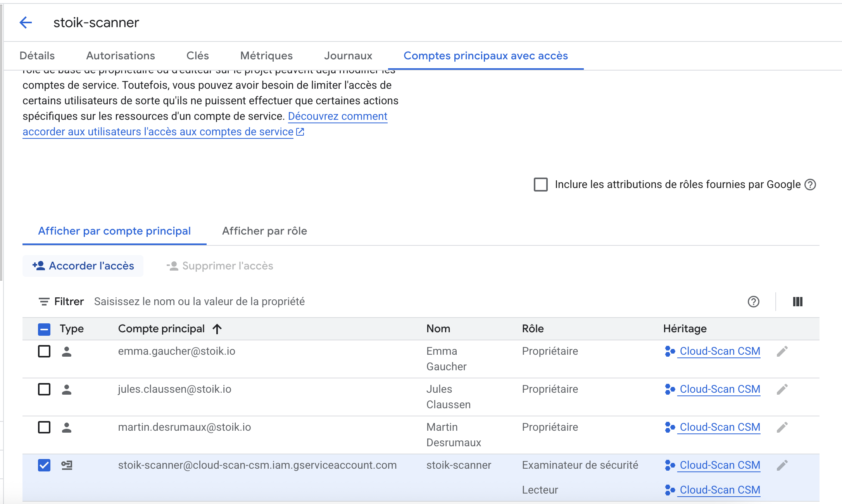Image resolution: width=842 pixels, height=504 pixels.
Task: Click the filter help question mark icon
Action: (753, 302)
